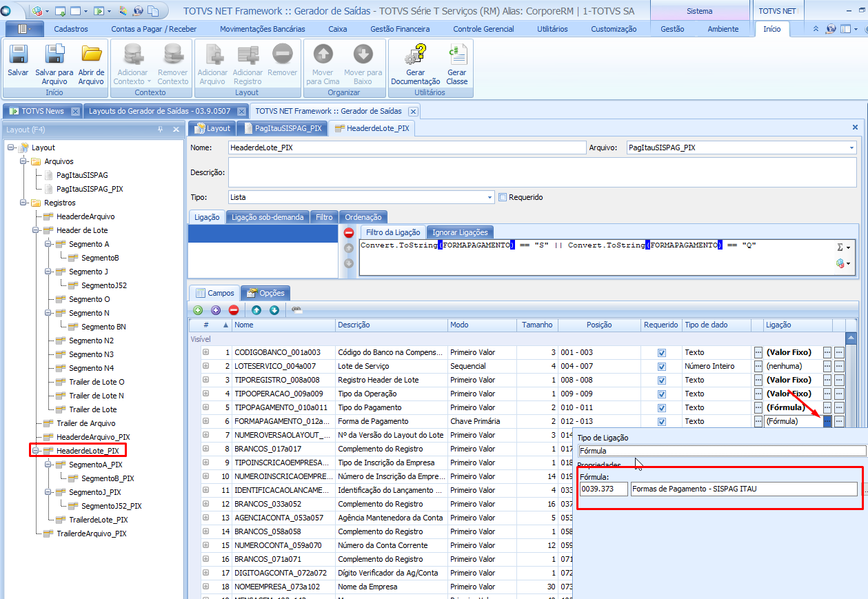This screenshot has width=868, height=599.
Task: Click the Tipo de Ligação field showing Fórmula
Action: coord(722,451)
